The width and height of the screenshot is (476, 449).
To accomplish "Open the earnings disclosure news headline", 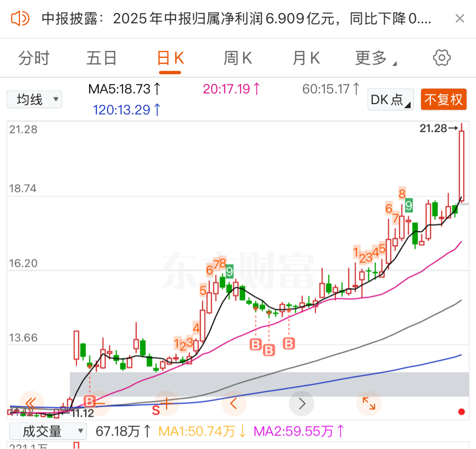I will pyautogui.click(x=236, y=19).
